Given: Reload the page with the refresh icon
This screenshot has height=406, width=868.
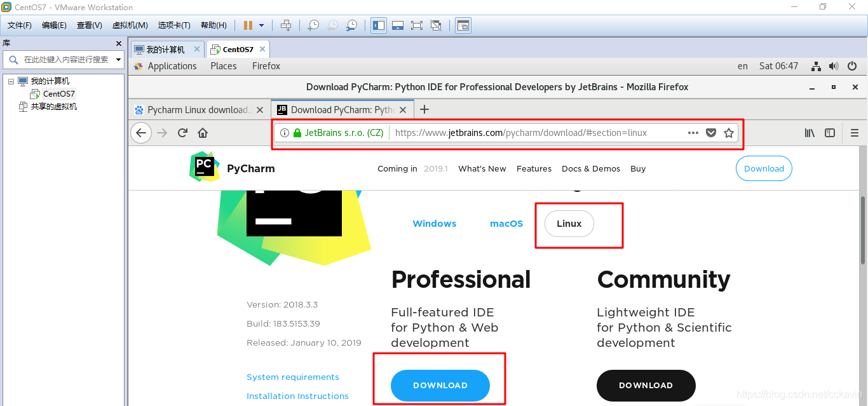Looking at the screenshot, I should pos(182,133).
